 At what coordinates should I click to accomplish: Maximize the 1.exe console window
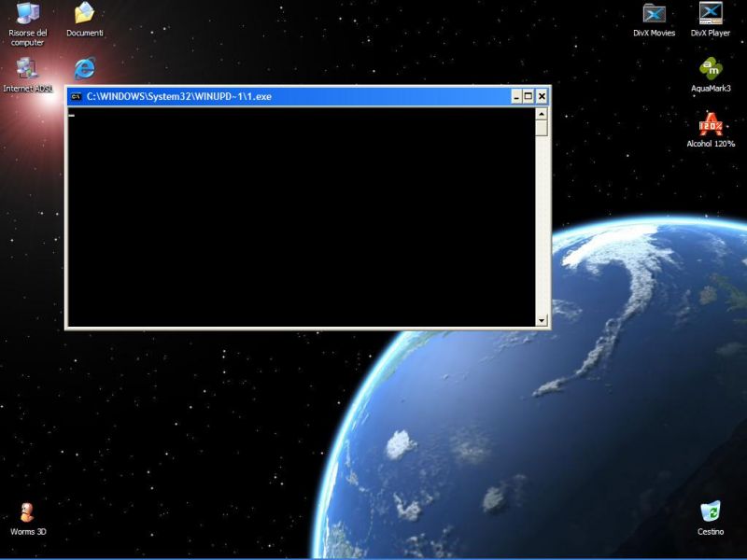(529, 97)
